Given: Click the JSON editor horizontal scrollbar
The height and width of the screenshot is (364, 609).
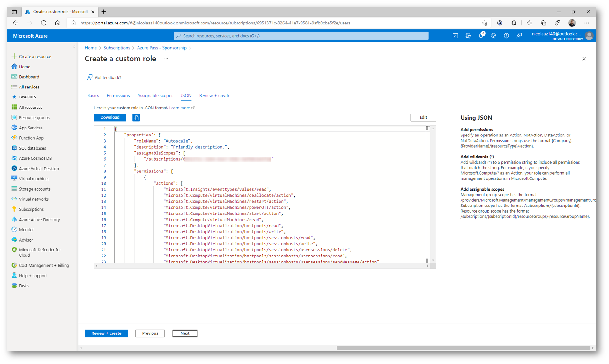Looking at the screenshot, I should pyautogui.click(x=262, y=266).
